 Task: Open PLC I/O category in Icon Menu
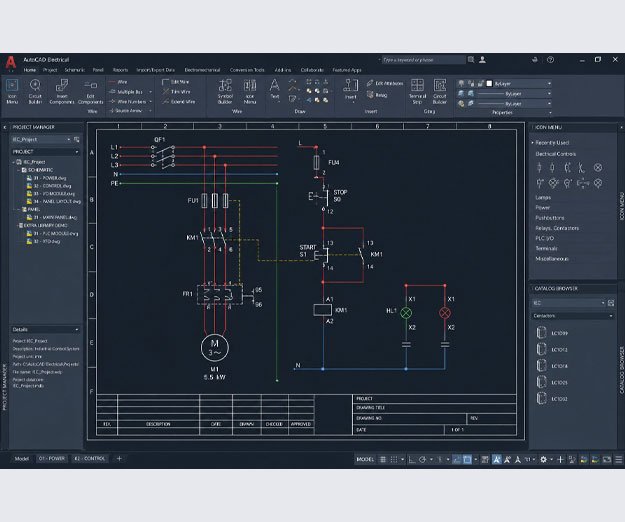[544, 238]
